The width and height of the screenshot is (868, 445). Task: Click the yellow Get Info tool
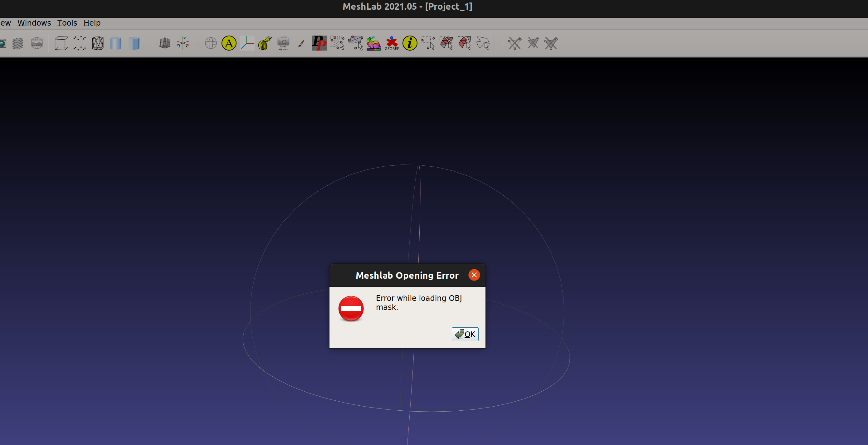[410, 43]
